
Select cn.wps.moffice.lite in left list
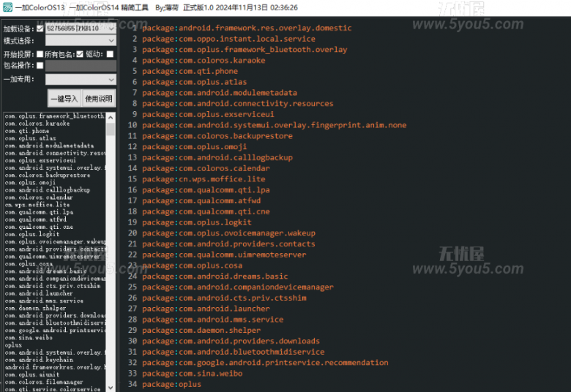point(37,205)
